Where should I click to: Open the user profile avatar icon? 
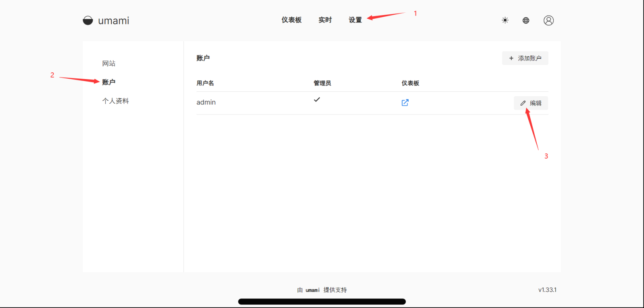tap(549, 20)
